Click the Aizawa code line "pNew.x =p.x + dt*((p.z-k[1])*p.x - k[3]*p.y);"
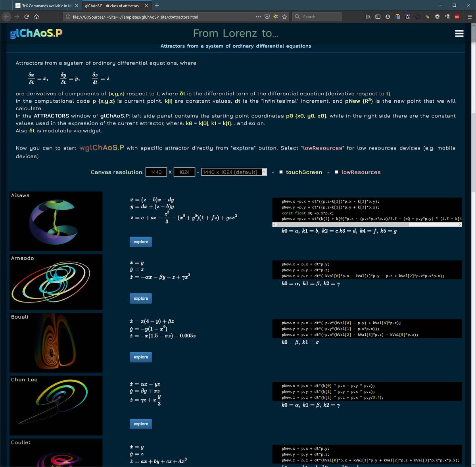This screenshot has height=467, width=476. (330, 201)
